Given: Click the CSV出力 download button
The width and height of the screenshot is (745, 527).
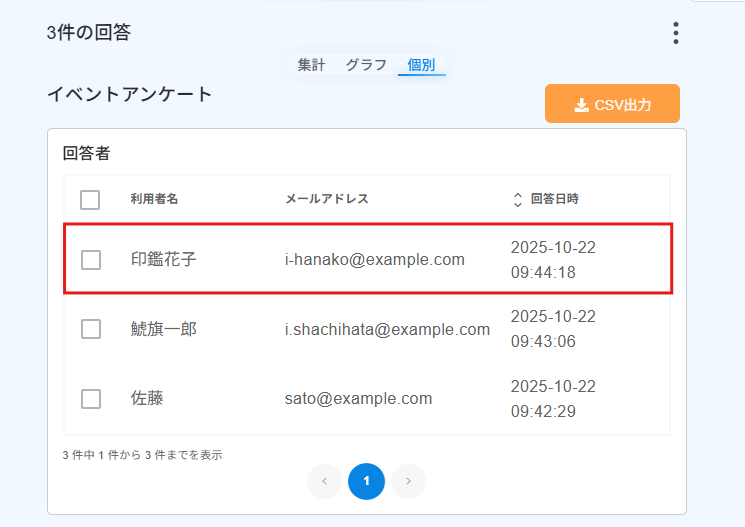Looking at the screenshot, I should pos(612,104).
